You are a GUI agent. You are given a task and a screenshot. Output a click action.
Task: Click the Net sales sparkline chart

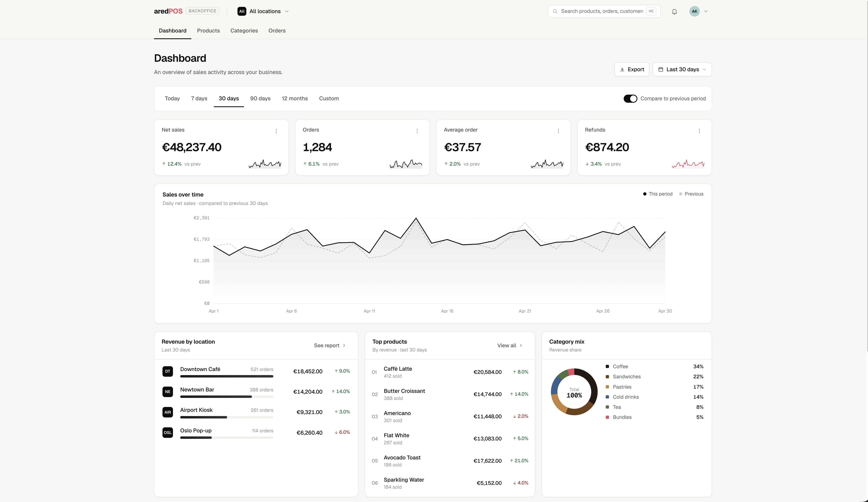(x=264, y=164)
